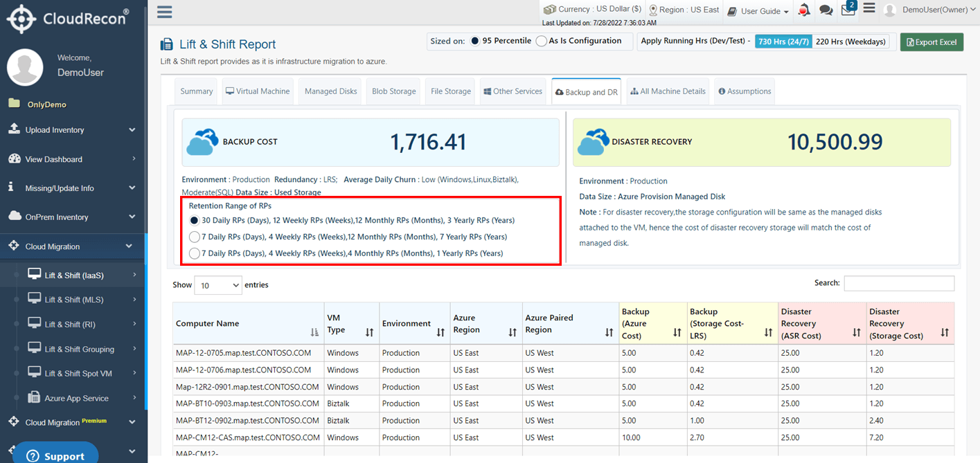The height and width of the screenshot is (463, 980).
Task: Open the entries-per-page dropdown
Action: (x=218, y=285)
